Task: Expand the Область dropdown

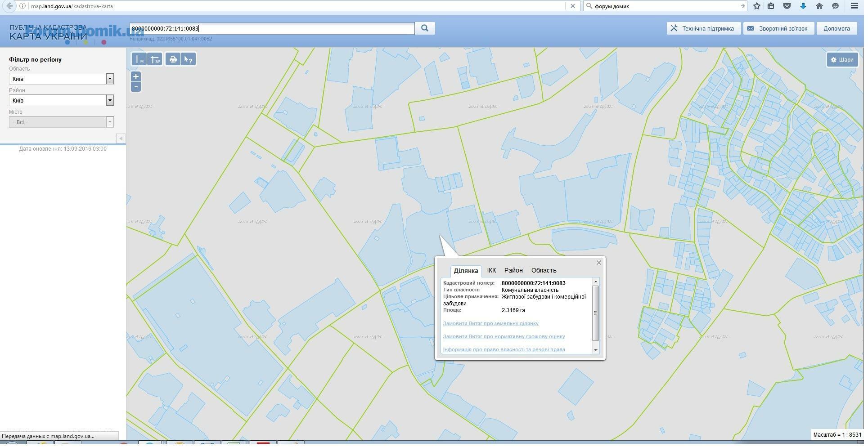Action: 110,79
